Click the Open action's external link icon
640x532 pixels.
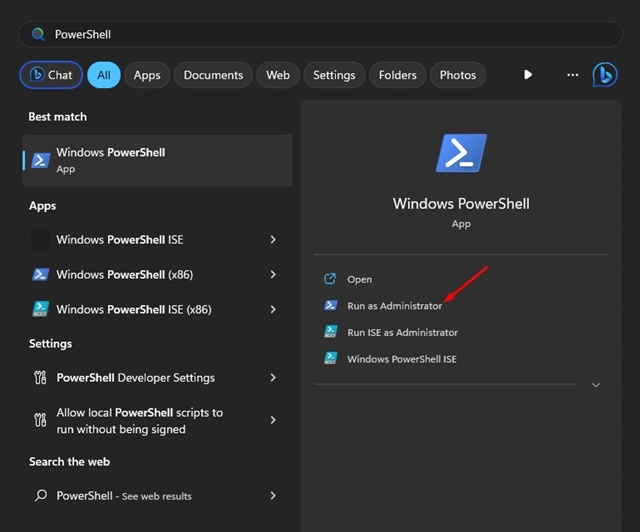[330, 279]
